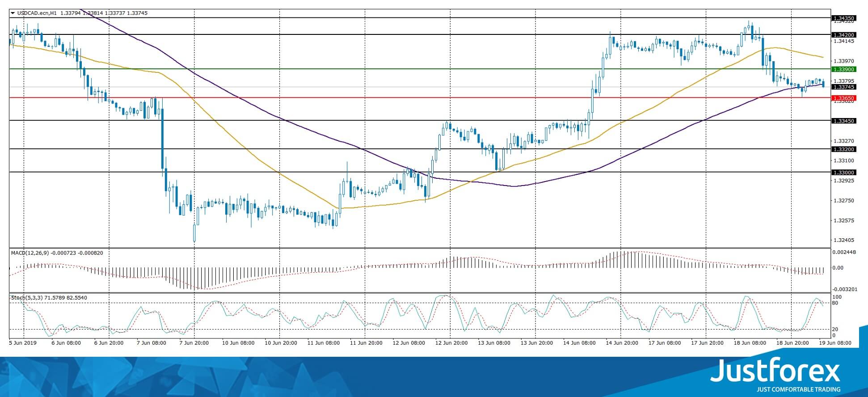
Task: Click the 7 Jun 20:00 time label
Action: pos(194,343)
